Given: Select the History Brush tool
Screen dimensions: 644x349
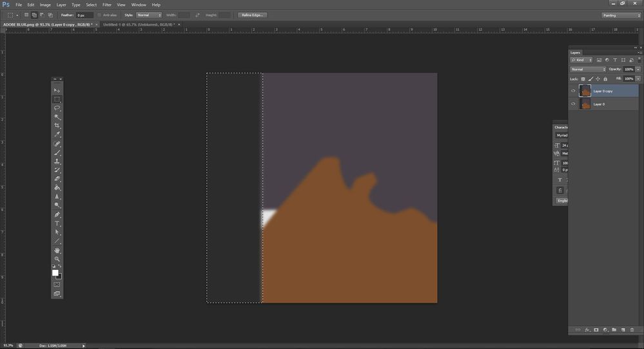Looking at the screenshot, I should coord(57,170).
